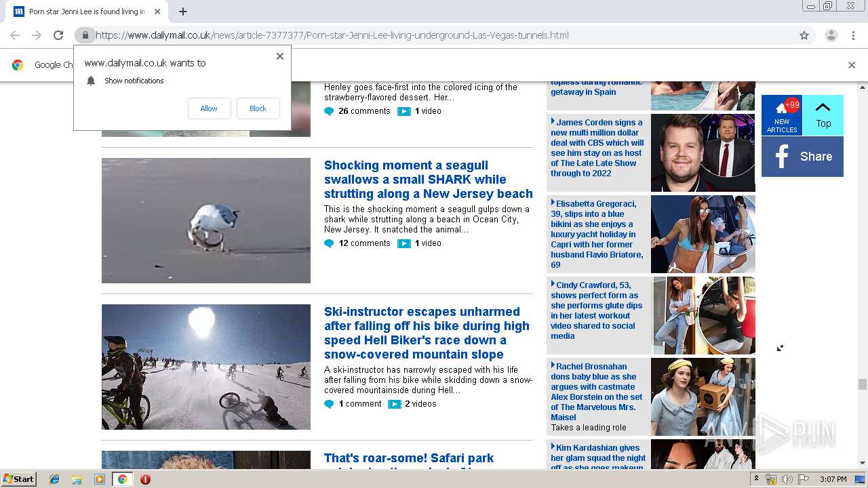Launch Internet Explorer from taskbar

coord(54,479)
